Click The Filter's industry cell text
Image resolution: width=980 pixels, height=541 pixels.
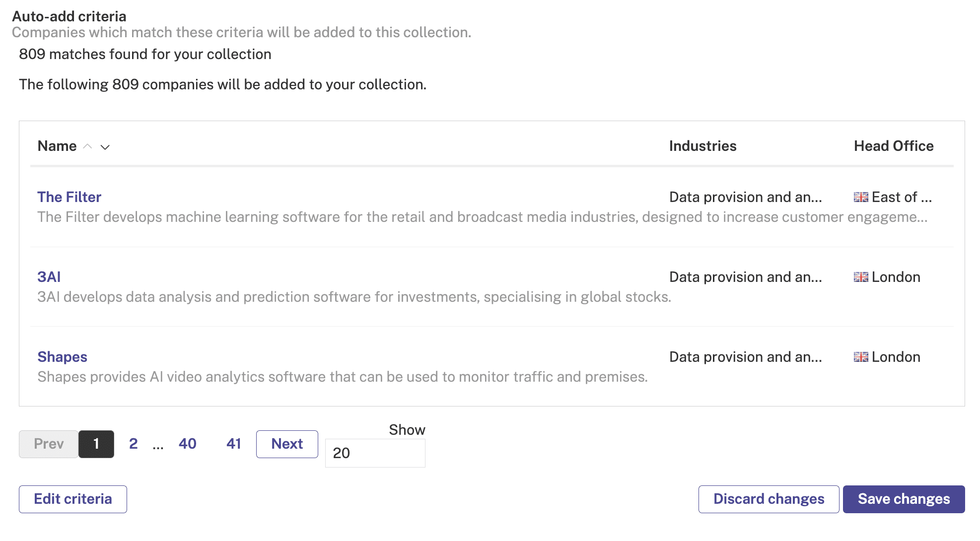(x=745, y=197)
